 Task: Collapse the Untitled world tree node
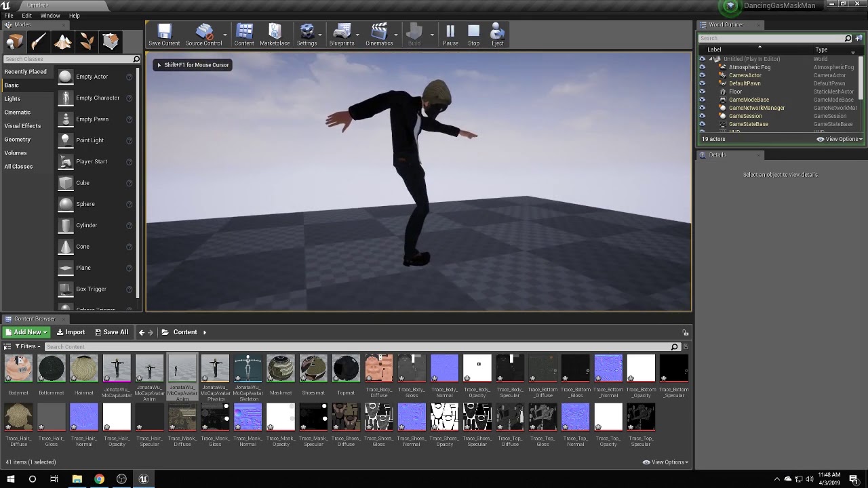pyautogui.click(x=711, y=59)
